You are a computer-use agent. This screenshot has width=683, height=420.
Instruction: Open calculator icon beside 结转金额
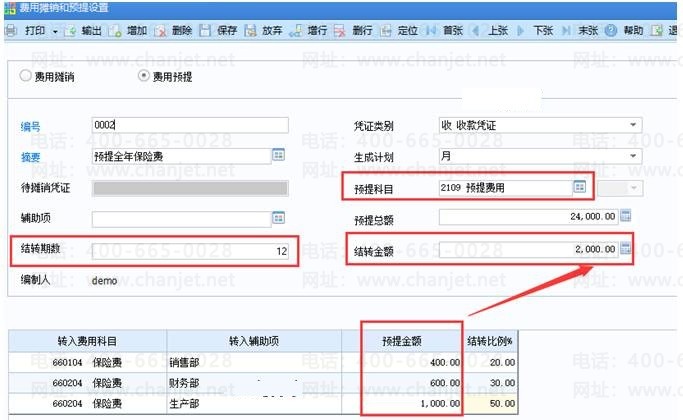pyautogui.click(x=626, y=248)
